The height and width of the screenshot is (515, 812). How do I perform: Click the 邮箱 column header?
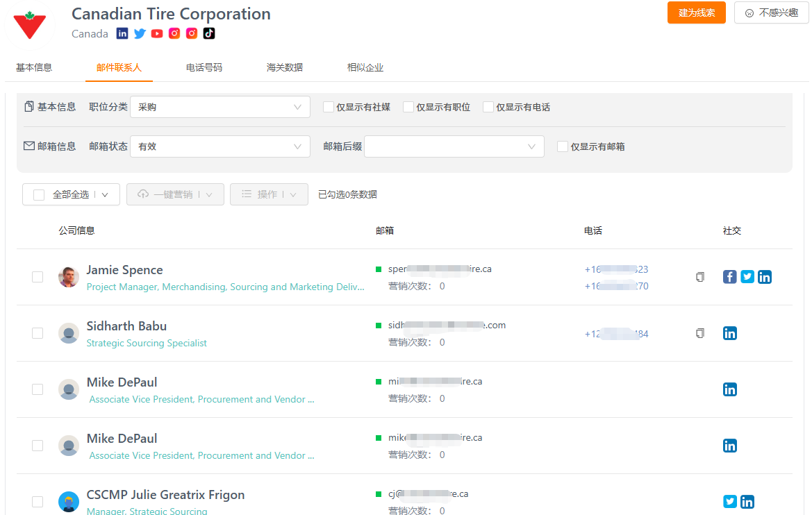coord(385,230)
